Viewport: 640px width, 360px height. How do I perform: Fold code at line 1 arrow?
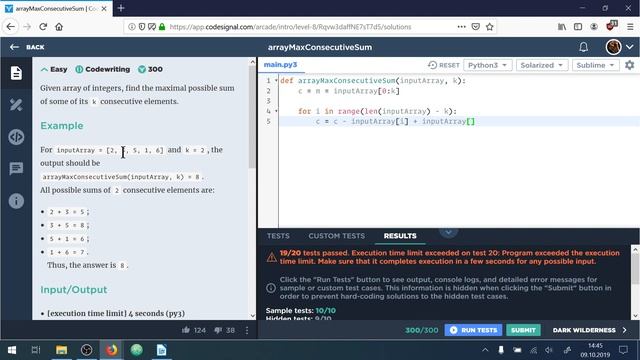[276, 80]
